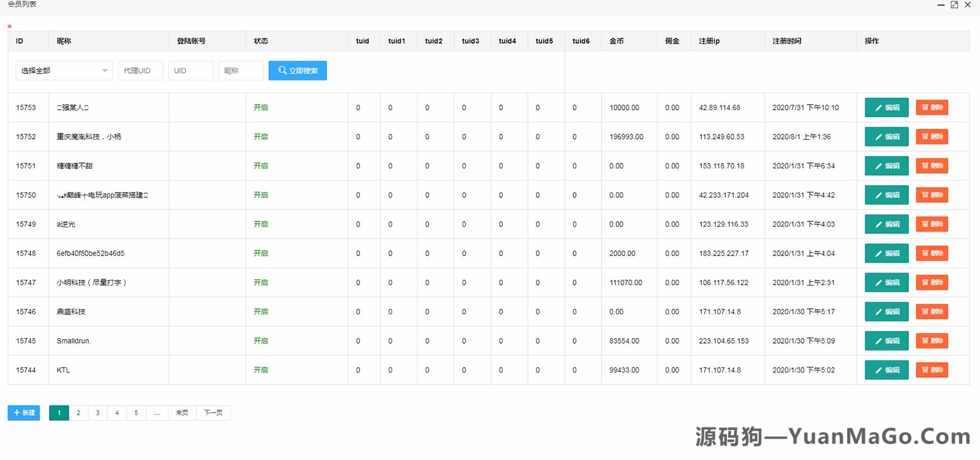Screen dimensions: 980x460
Task: Click the plus New button
Action: coord(24,413)
